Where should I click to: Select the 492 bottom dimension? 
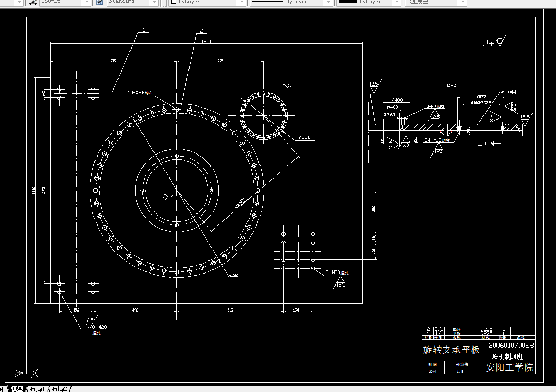point(135,310)
